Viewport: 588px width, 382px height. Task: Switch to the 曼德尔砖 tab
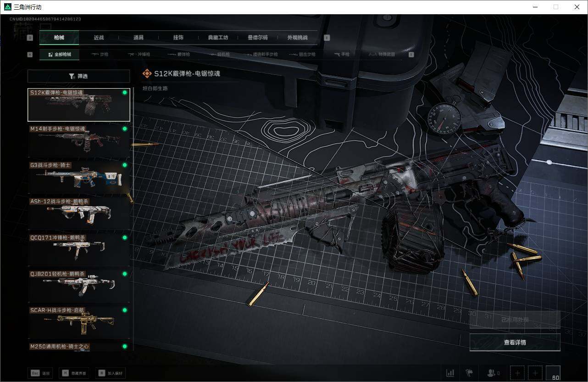coord(258,38)
